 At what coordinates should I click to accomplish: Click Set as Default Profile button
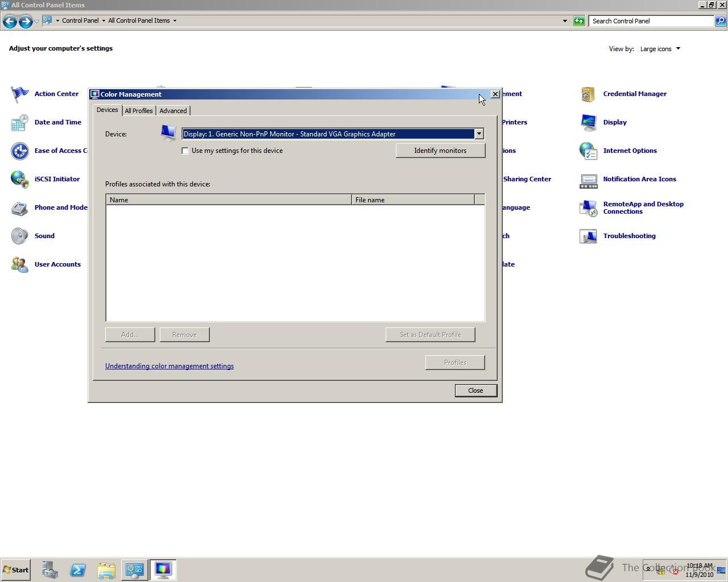[x=430, y=335]
